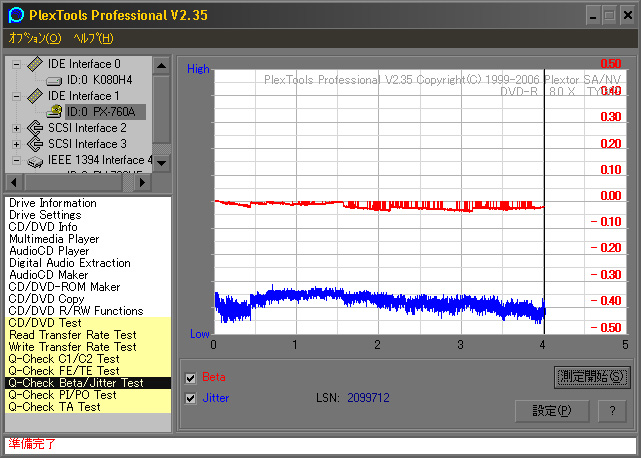Open AudioCD Player
Viewport: 641px width, 458px height.
[88, 251]
